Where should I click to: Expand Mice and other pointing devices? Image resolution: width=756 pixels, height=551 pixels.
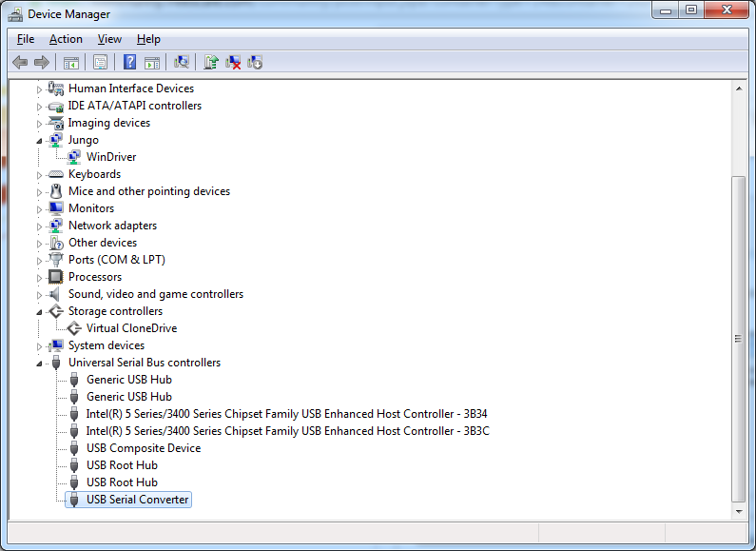point(39,192)
